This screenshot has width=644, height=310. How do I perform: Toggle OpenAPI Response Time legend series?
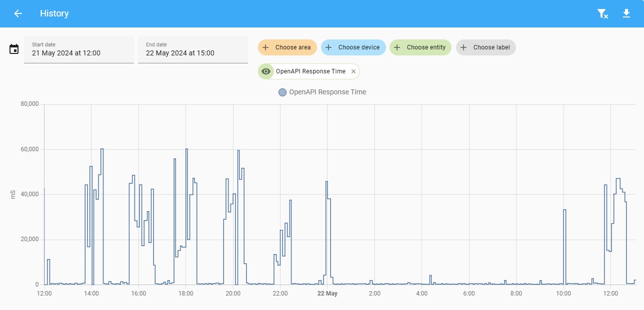(x=327, y=92)
